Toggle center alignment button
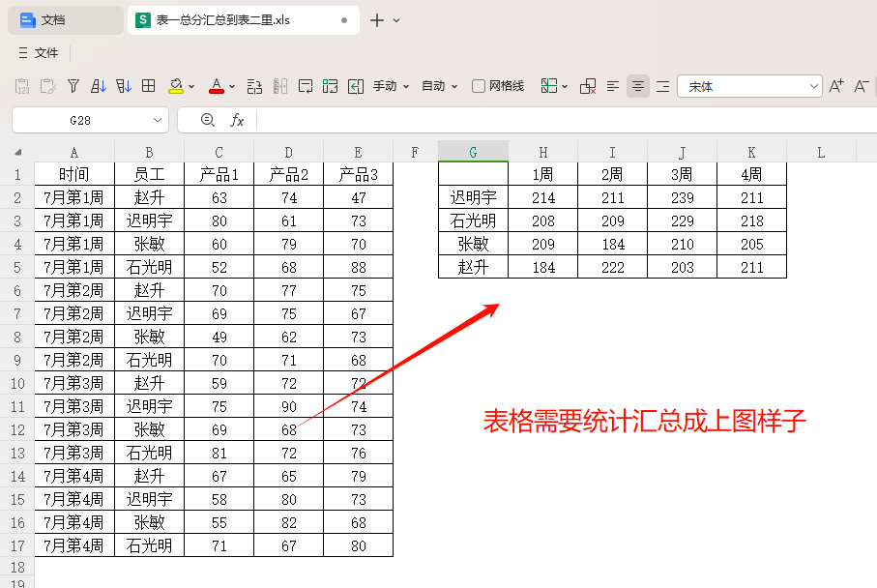This screenshot has height=588, width=877. 638,86
